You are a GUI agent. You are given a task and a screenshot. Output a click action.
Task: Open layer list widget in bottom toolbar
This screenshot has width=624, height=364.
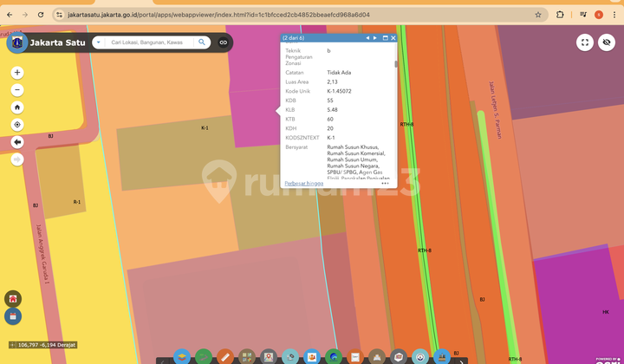(x=182, y=356)
